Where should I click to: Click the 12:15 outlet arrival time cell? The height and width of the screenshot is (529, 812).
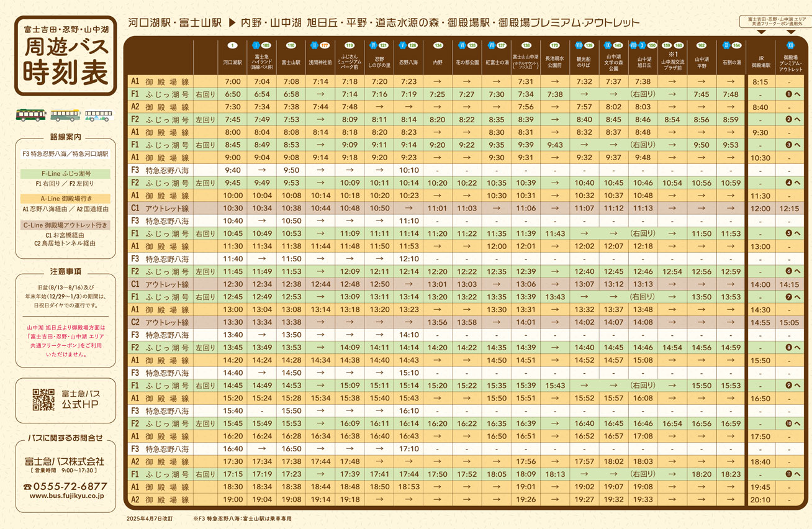pos(790,209)
